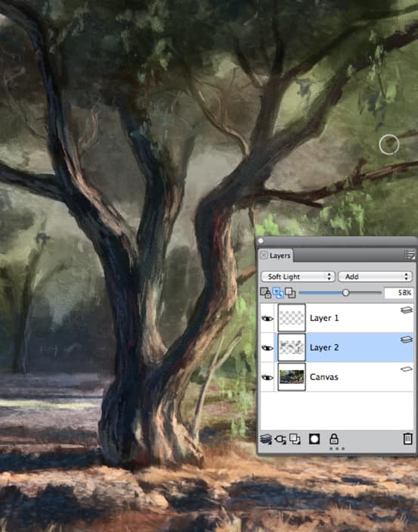Click the lock layer icon
The width and height of the screenshot is (418, 532).
(334, 439)
